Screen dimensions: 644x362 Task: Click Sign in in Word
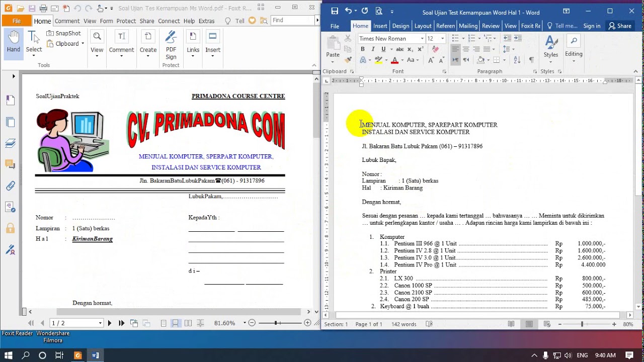[x=592, y=26]
